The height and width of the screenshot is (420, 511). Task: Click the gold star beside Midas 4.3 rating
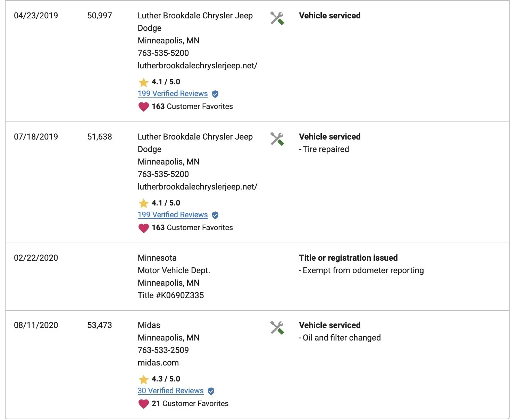point(143,379)
